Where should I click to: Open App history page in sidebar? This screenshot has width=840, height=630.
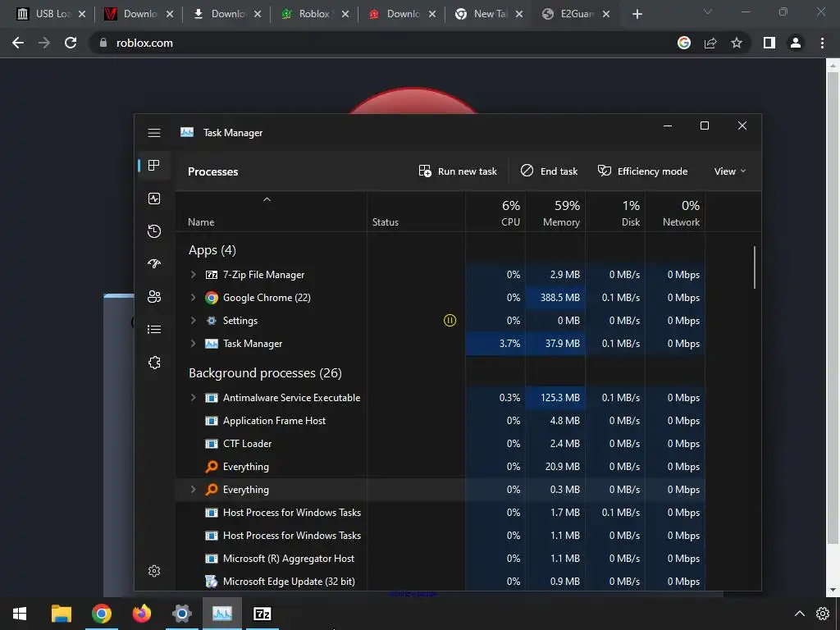coord(153,231)
